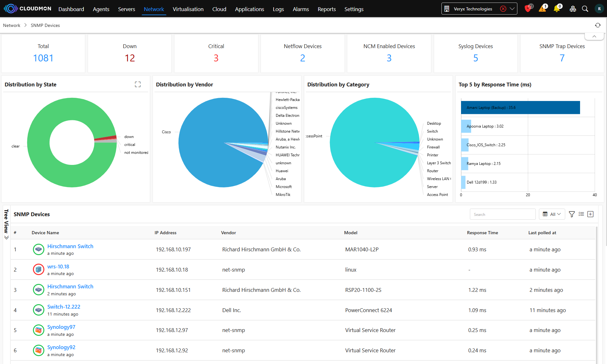This screenshot has height=364, width=607.
Task: Click the red shield critical alerts icon
Action: pyautogui.click(x=528, y=9)
